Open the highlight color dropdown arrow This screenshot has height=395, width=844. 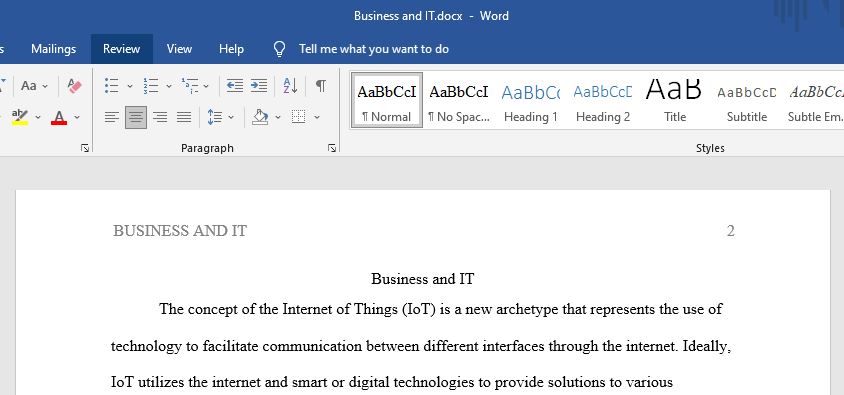[38, 117]
